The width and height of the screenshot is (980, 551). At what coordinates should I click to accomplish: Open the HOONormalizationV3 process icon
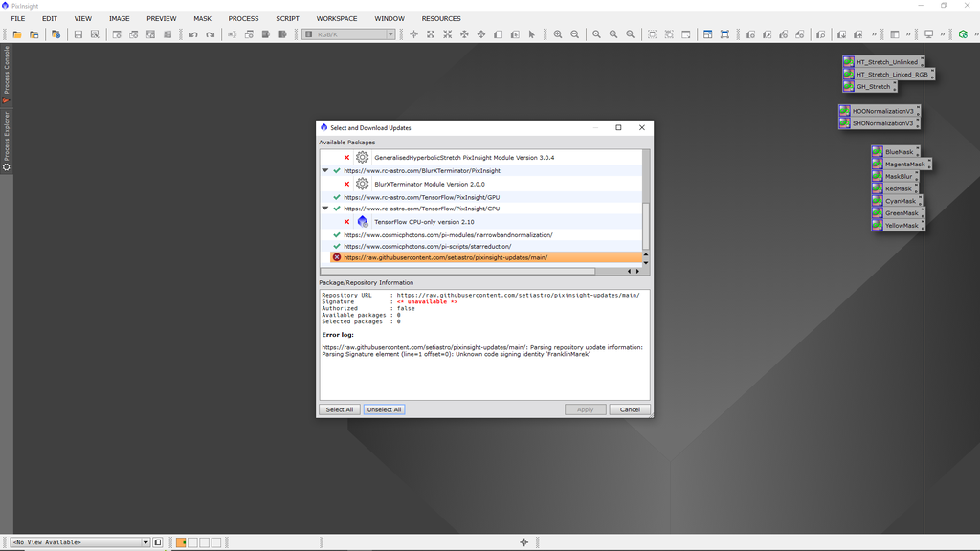879,111
